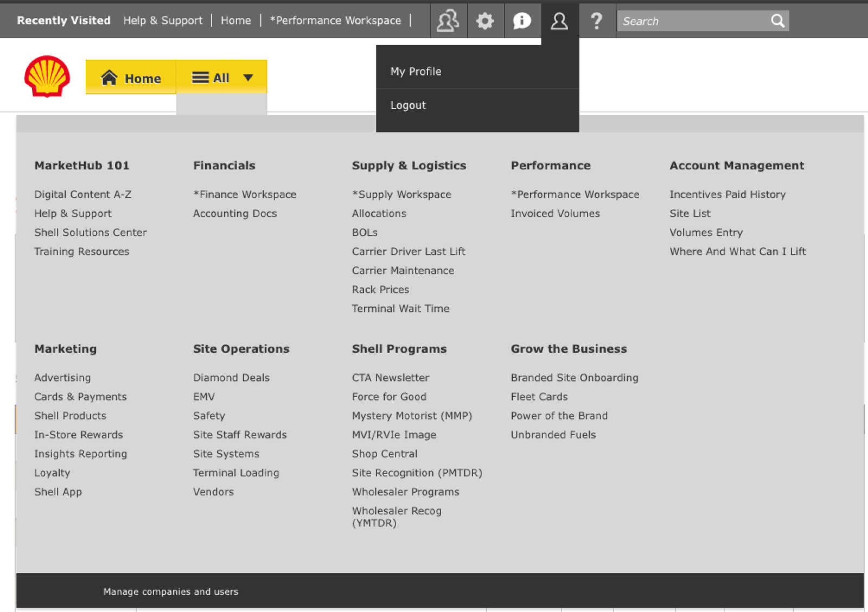The image size is (868, 612).
Task: Open the users group icon in top bar
Action: pyautogui.click(x=448, y=21)
